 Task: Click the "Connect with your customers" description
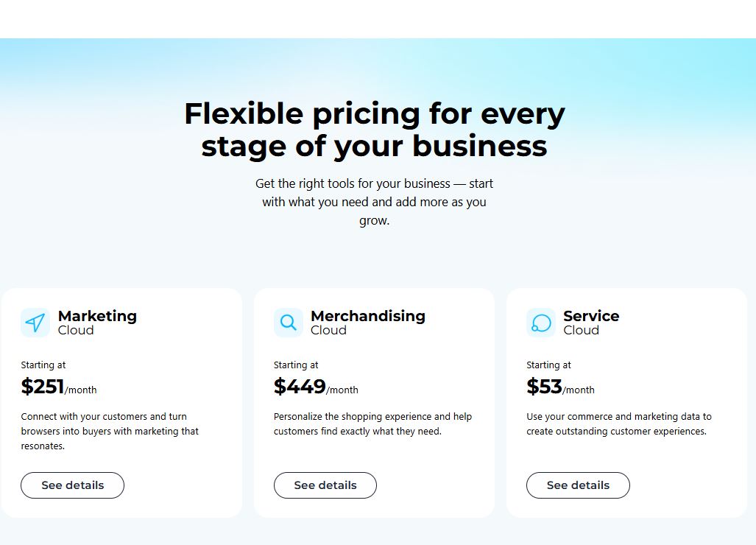coord(110,431)
